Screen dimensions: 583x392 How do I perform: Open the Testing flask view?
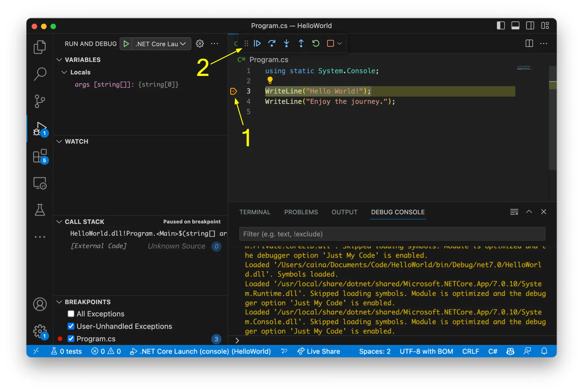pos(40,210)
